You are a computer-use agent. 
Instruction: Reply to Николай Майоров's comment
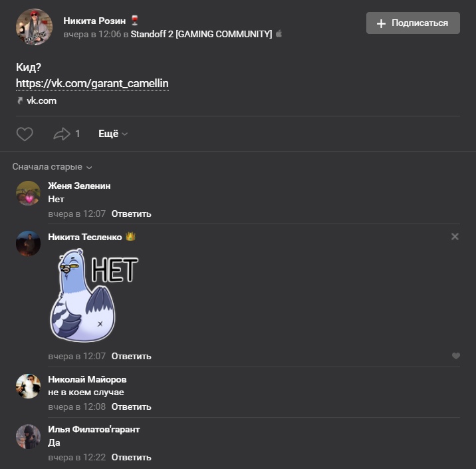131,406
